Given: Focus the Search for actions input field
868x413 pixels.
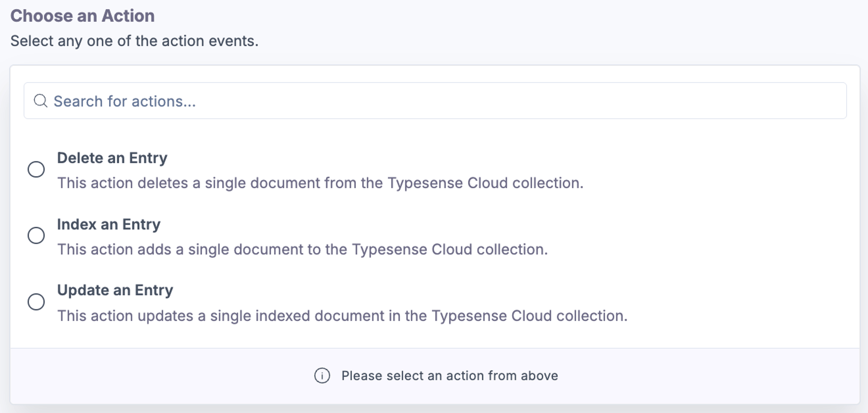Looking at the screenshot, I should (x=435, y=101).
